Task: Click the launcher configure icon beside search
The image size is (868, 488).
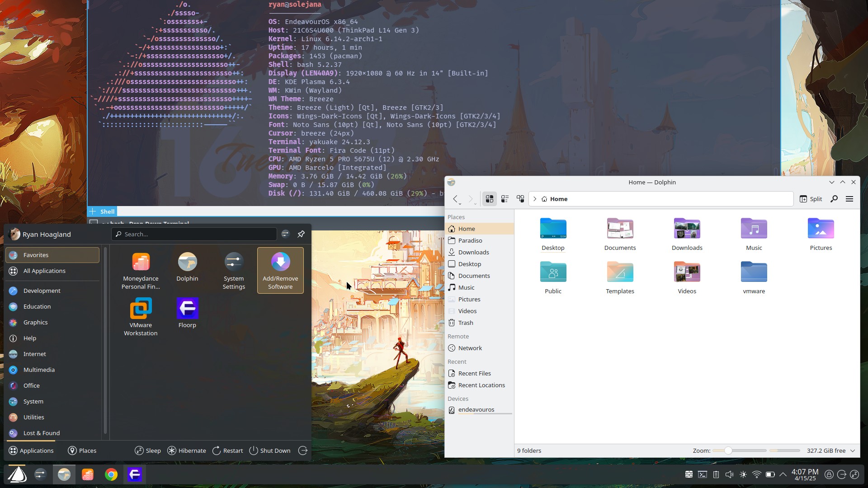Action: [285, 234]
